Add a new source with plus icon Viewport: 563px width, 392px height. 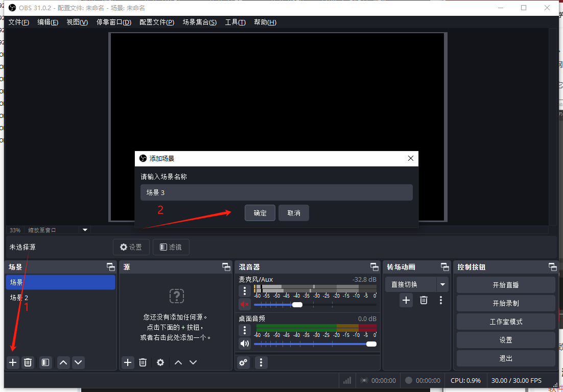pyautogui.click(x=128, y=362)
